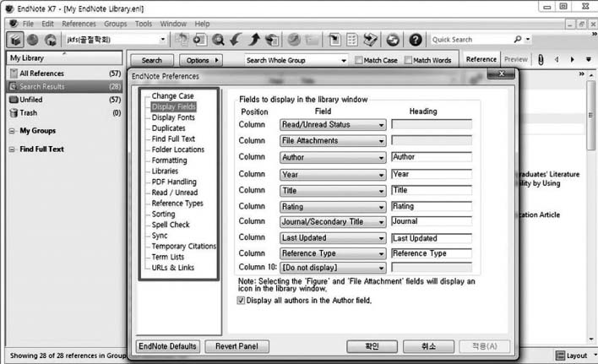Click the Revert Panel button
Viewport: 598px width, 364px height.
[236, 346]
